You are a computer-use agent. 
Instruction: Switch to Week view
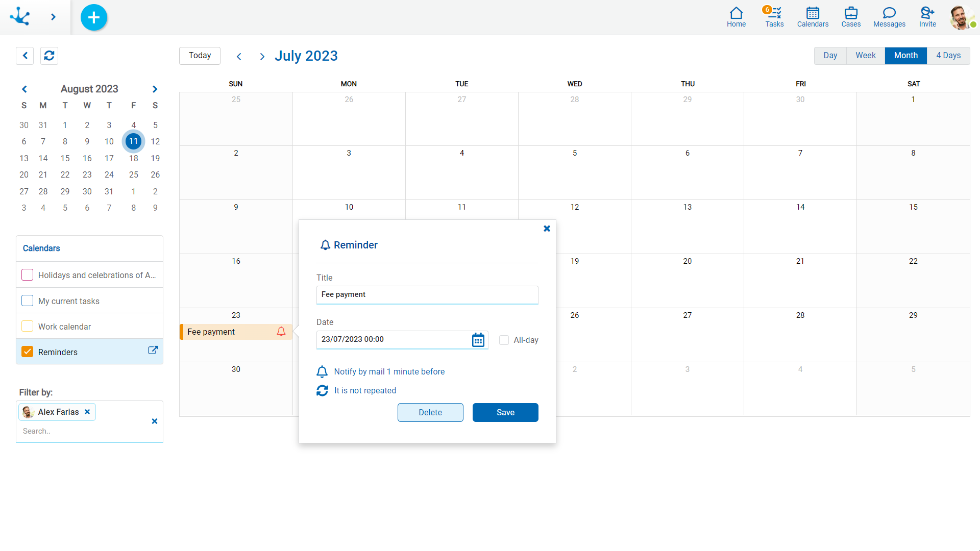[x=864, y=56]
